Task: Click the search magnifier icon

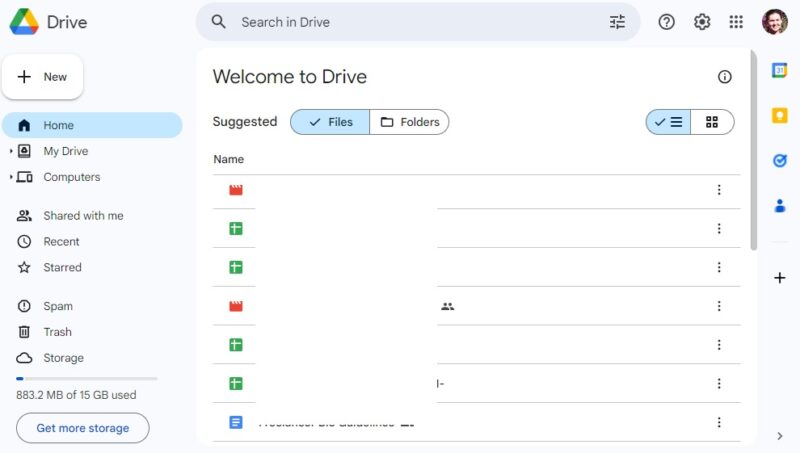Action: pos(218,22)
